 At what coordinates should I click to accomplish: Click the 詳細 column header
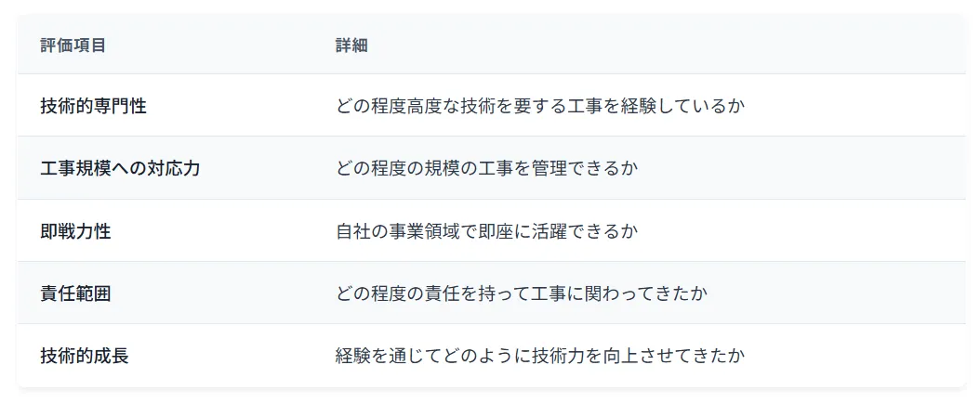pos(351,45)
